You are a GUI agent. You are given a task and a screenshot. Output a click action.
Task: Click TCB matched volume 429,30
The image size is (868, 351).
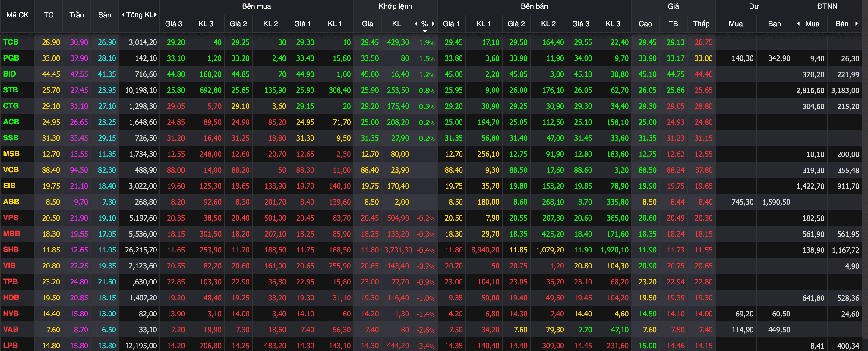pos(398,42)
